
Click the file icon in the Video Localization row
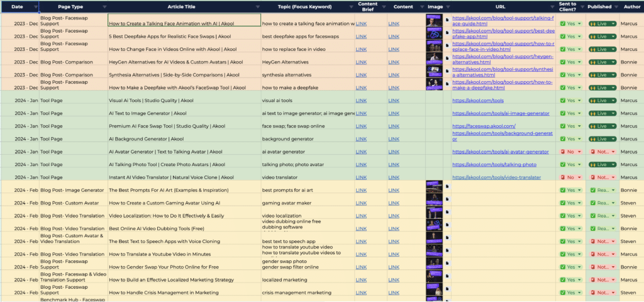pyautogui.click(x=447, y=211)
